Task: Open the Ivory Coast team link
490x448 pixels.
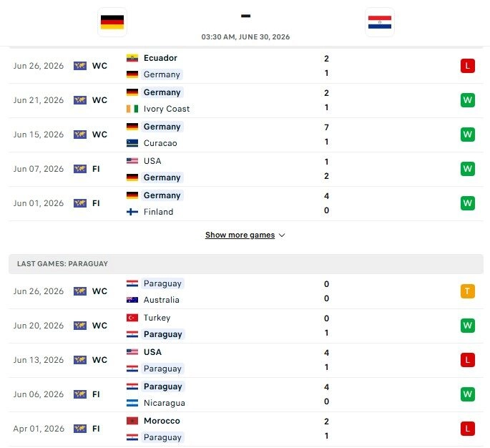Action: click(x=167, y=109)
